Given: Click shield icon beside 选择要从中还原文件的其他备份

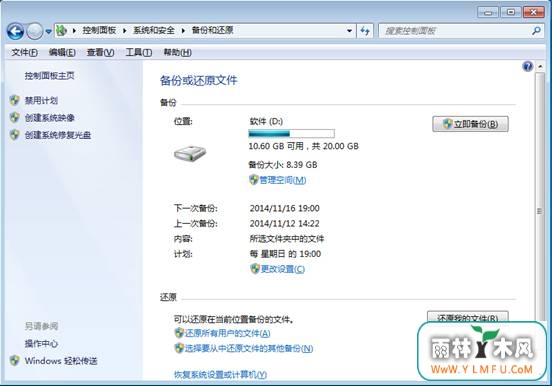Looking at the screenshot, I should click(x=179, y=348).
